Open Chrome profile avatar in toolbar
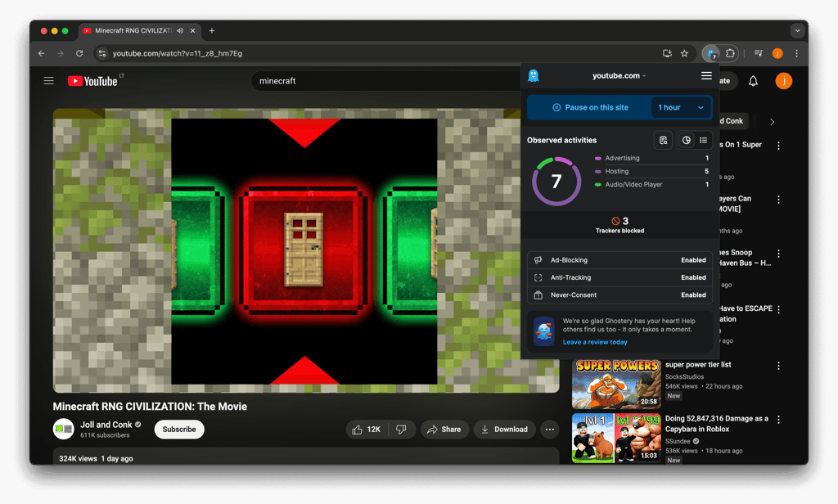The height and width of the screenshot is (504, 838). click(x=777, y=53)
